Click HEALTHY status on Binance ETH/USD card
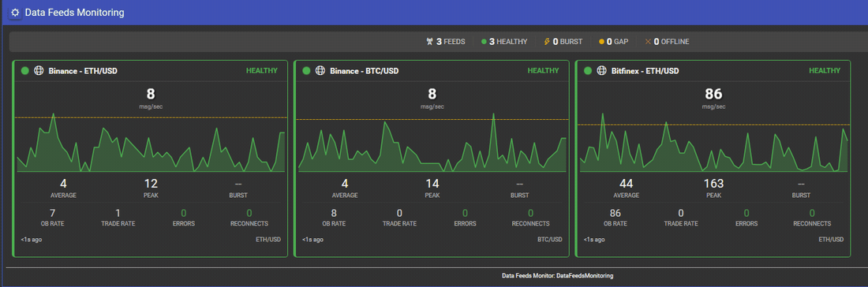The image size is (868, 287). (262, 71)
